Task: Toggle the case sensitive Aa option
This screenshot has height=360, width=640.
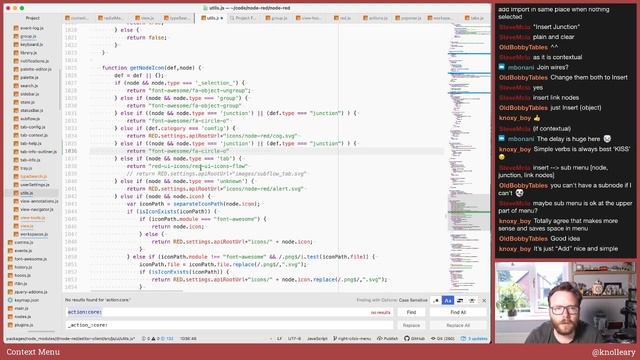Action: coord(448,300)
